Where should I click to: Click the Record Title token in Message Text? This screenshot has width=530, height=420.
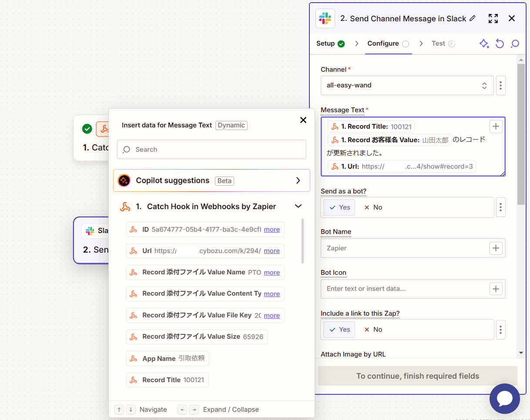point(371,127)
